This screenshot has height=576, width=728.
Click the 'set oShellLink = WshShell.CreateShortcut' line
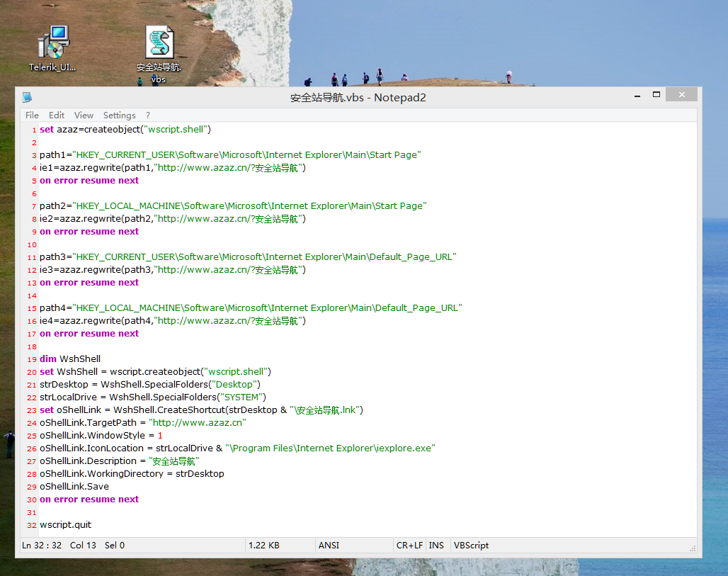tap(202, 410)
